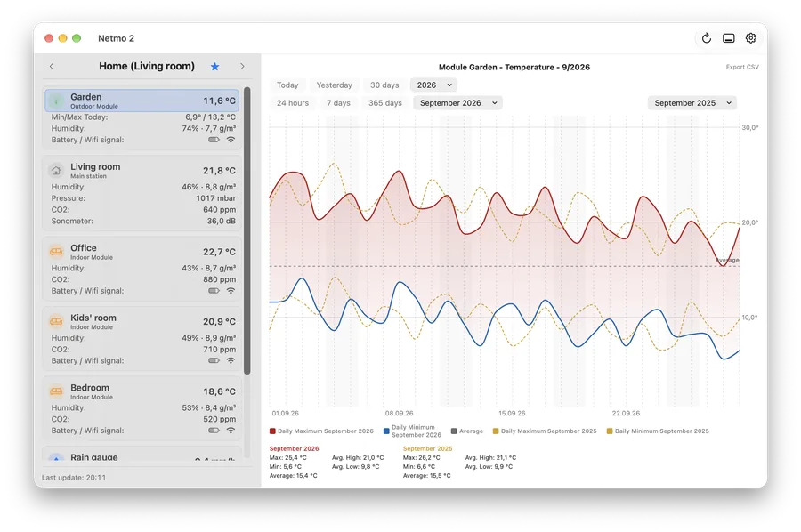801x532 pixels.
Task: Refresh data with the reload icon
Action: tap(706, 38)
